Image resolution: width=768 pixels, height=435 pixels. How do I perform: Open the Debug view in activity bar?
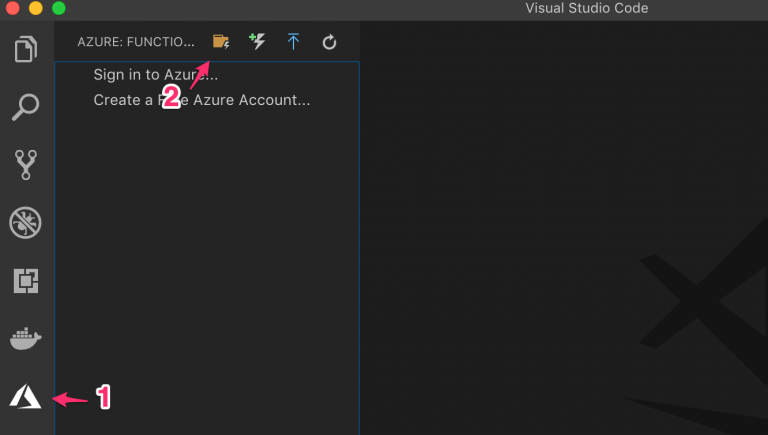tap(25, 223)
